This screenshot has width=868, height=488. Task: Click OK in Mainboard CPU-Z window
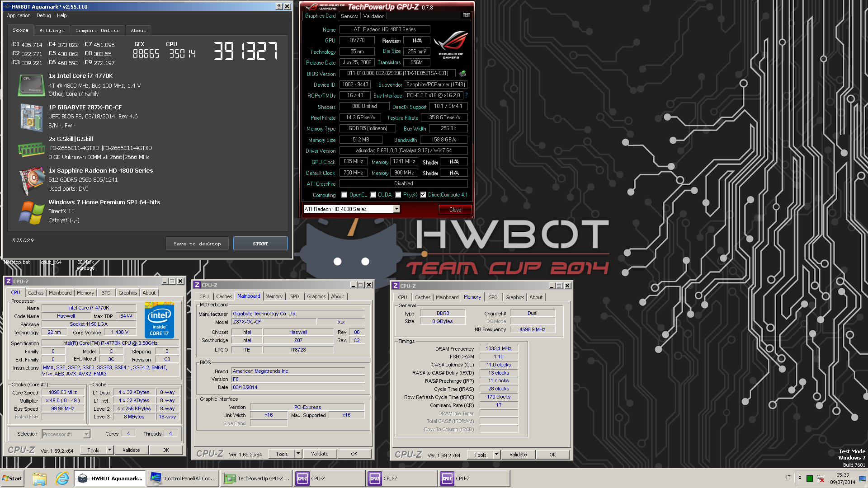click(354, 454)
